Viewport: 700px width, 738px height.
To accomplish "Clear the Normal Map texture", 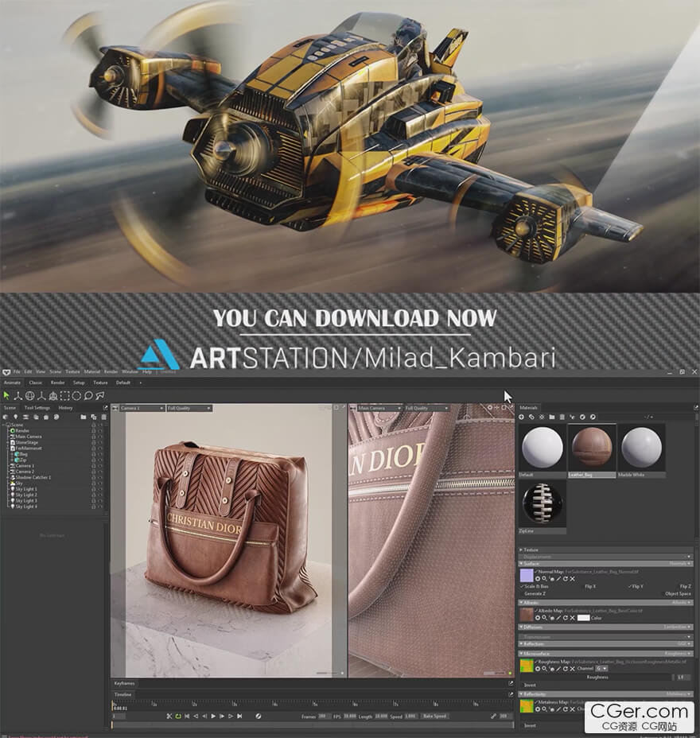I will [x=573, y=579].
